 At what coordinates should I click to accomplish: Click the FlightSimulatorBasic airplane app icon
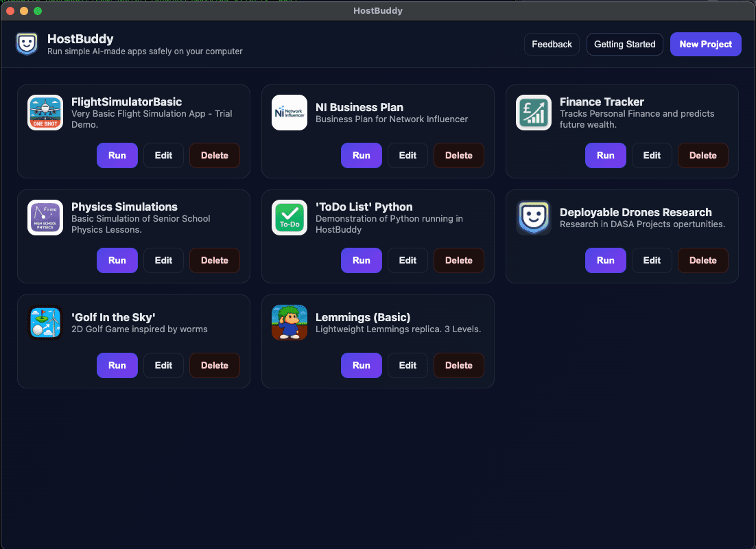tap(45, 113)
